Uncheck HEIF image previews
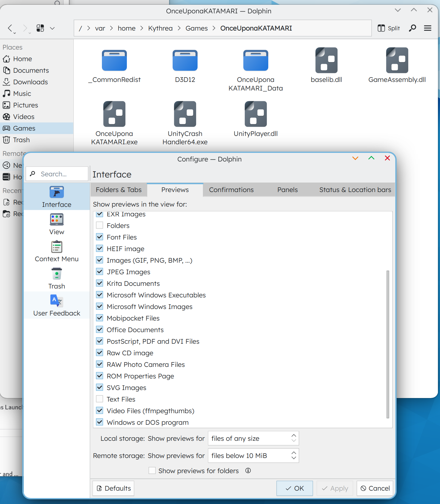This screenshot has width=440, height=504. click(x=100, y=249)
